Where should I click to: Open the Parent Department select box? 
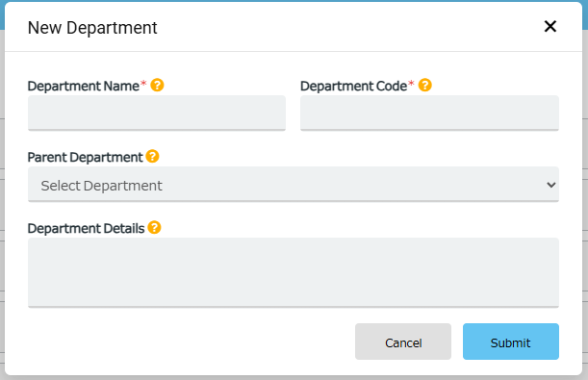click(x=294, y=185)
